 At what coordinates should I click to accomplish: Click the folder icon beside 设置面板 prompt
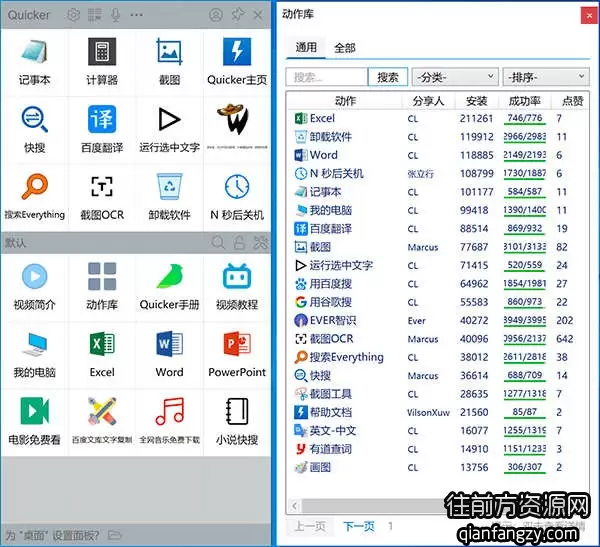(114, 535)
